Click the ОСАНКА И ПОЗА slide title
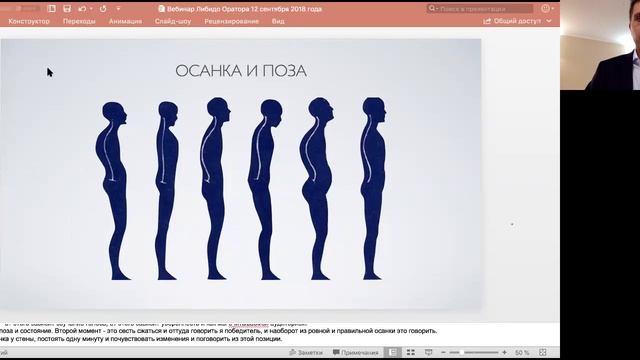 (x=241, y=71)
